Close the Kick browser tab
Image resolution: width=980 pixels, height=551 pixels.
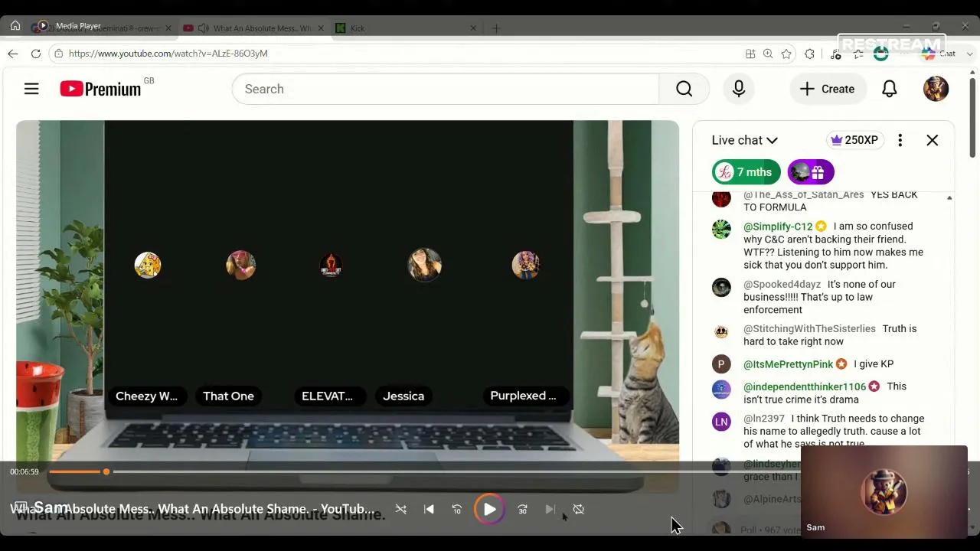473,28
